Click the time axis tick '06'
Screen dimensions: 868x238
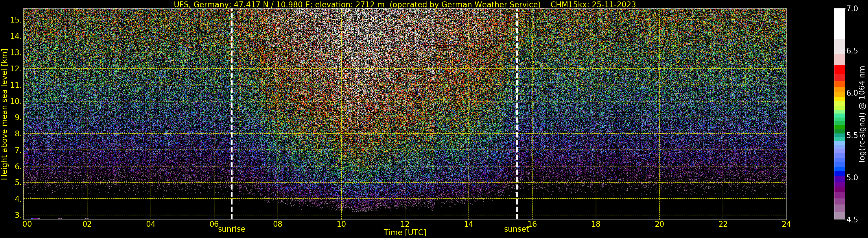tap(214, 224)
